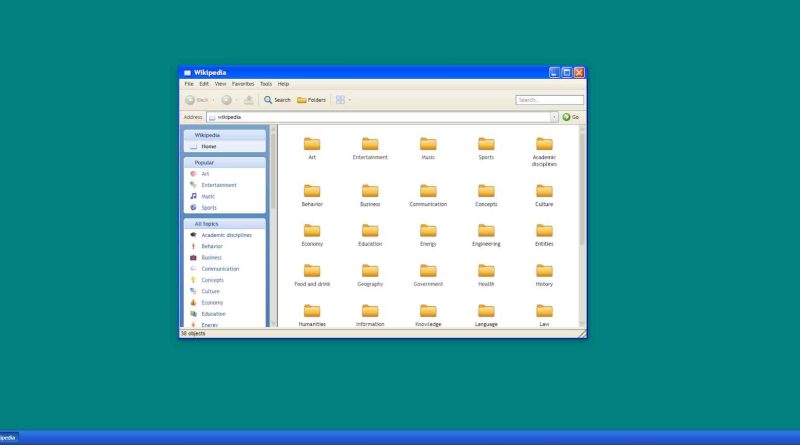This screenshot has height=445, width=800.
Task: Open the View menu
Action: tap(220, 84)
